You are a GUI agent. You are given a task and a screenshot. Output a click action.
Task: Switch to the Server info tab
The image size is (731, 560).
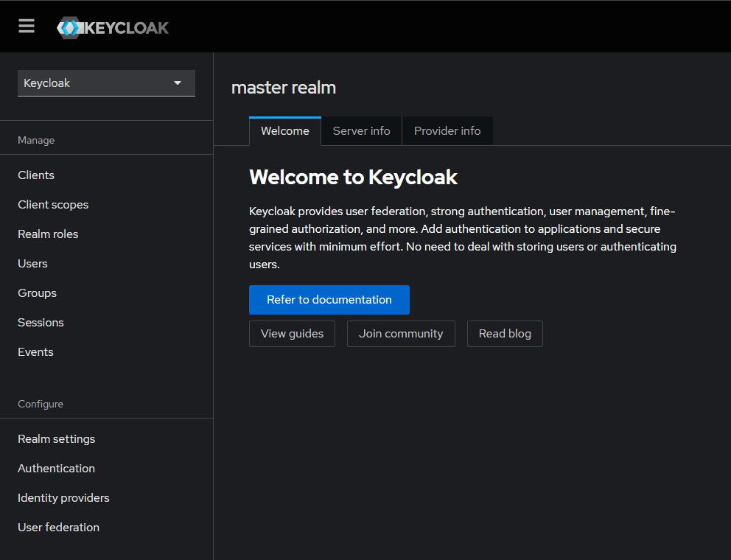(361, 131)
